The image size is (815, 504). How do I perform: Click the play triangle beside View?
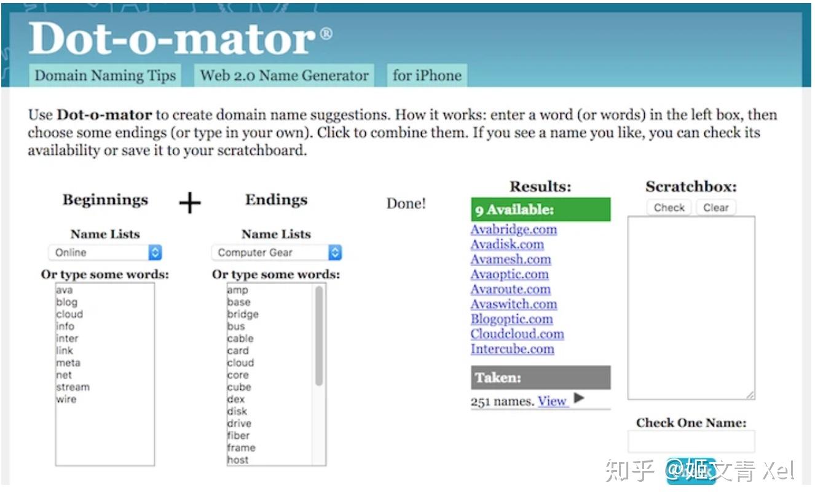pyautogui.click(x=578, y=399)
